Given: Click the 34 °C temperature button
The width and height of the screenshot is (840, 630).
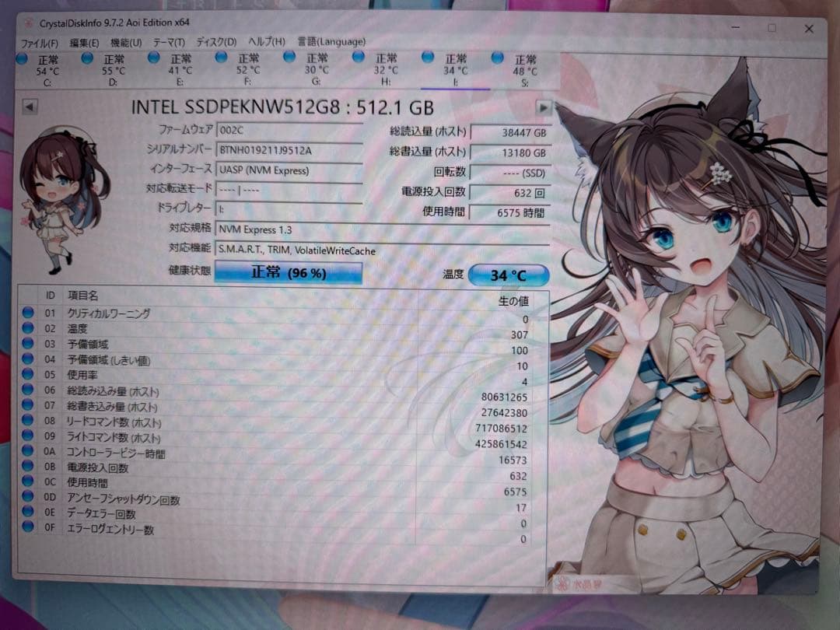Looking at the screenshot, I should [509, 275].
